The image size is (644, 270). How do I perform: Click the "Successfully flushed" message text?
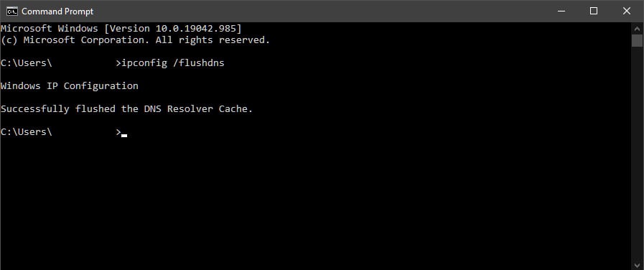pos(58,109)
